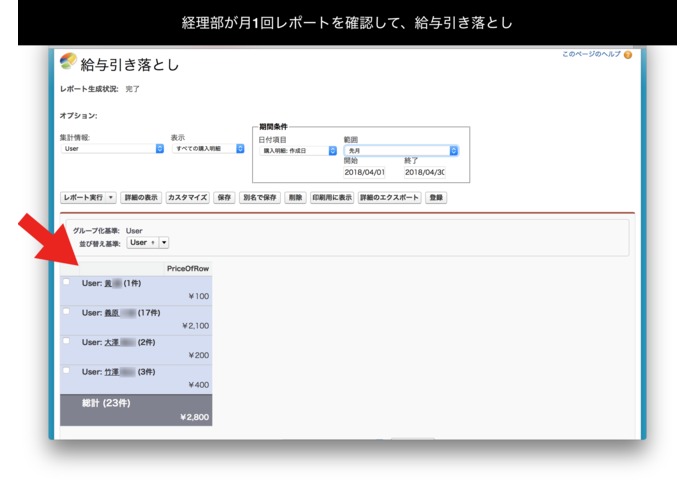
Task: Click the 給与引き落とし report title
Action: point(130,65)
